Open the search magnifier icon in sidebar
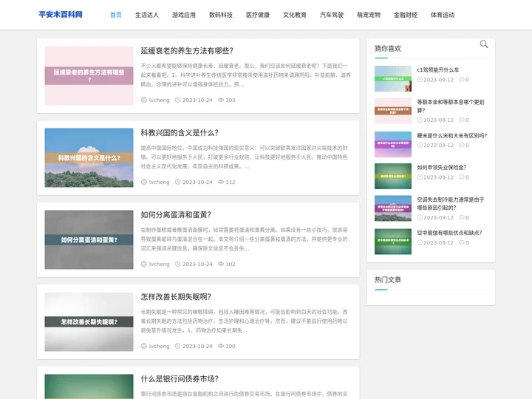This screenshot has height=399, width=532. pos(484,44)
